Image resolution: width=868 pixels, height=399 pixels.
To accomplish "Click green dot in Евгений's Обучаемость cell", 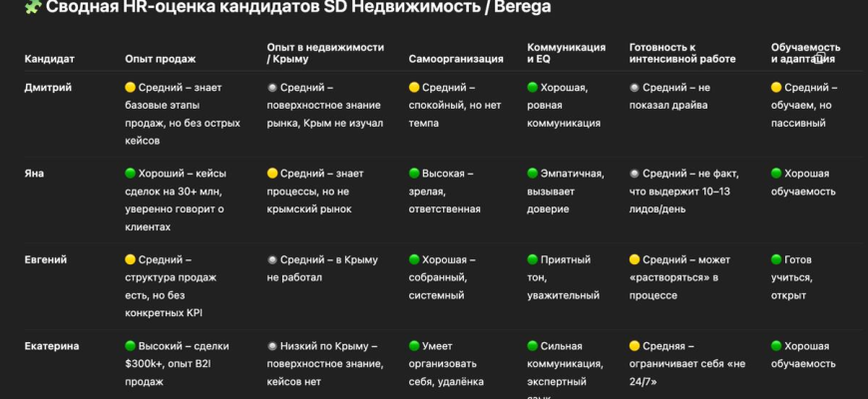I will click(x=776, y=260).
